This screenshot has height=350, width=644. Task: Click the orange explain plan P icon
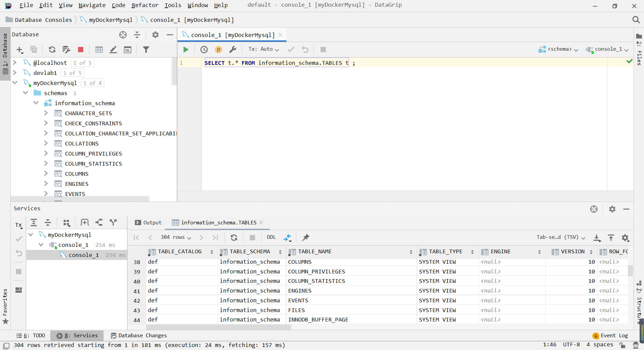[x=218, y=50]
